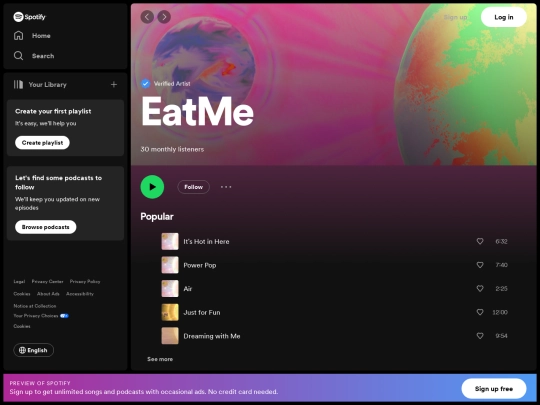Click the Browse podcasts button
Image resolution: width=540 pixels, height=405 pixels.
[45, 227]
